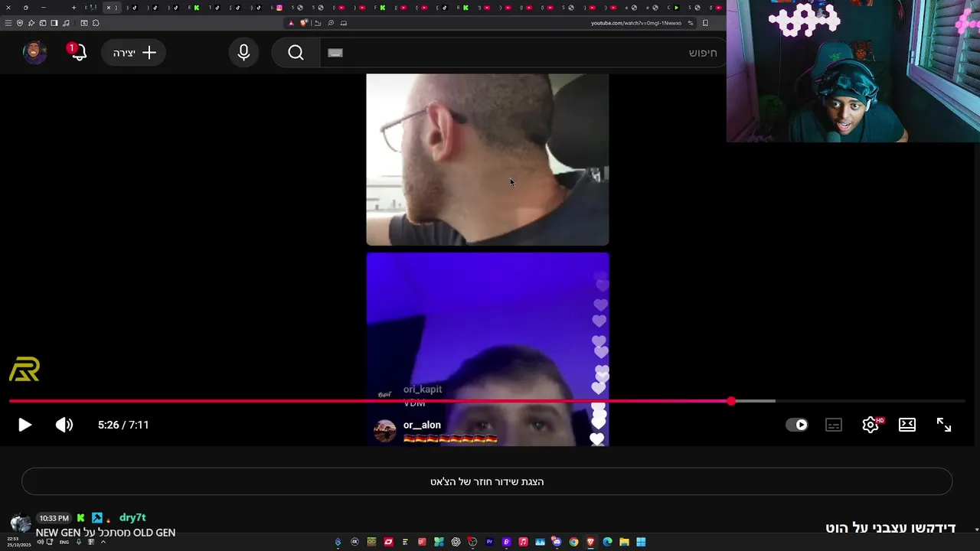This screenshot has width=980, height=551.
Task: Open Apple Music from taskbar
Action: 523,542
